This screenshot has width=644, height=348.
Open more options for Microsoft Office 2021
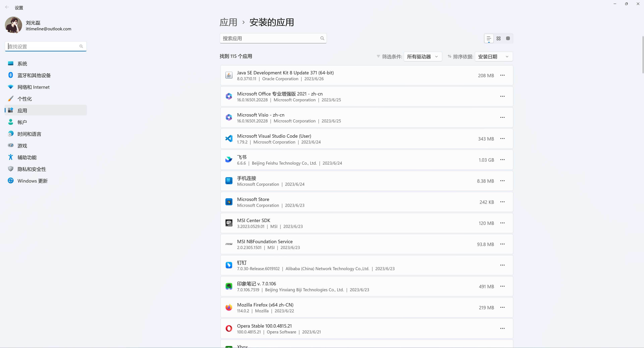coord(502,96)
